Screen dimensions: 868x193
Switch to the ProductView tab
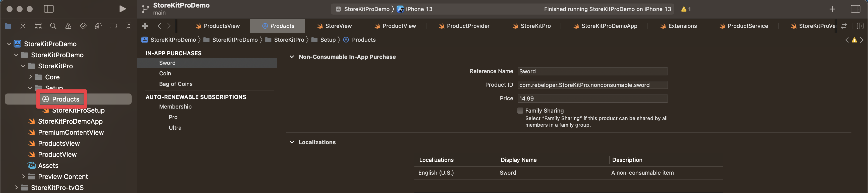click(x=395, y=26)
